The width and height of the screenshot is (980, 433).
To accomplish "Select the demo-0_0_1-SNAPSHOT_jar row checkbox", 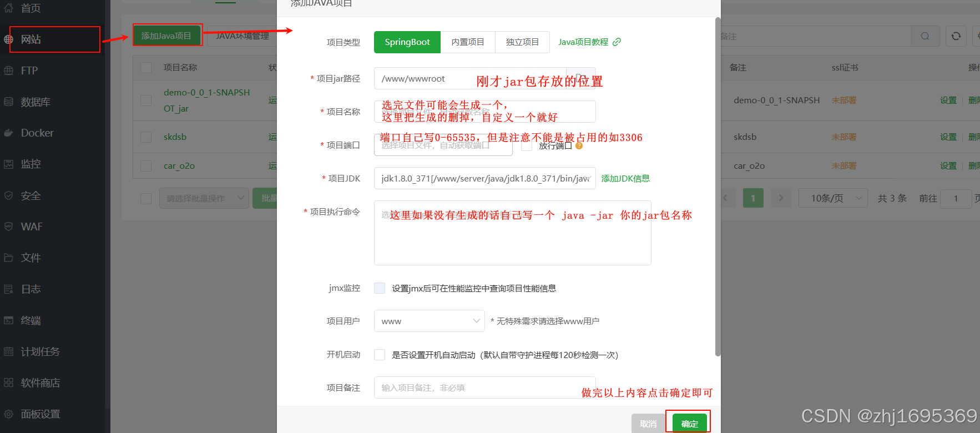I will tap(146, 100).
